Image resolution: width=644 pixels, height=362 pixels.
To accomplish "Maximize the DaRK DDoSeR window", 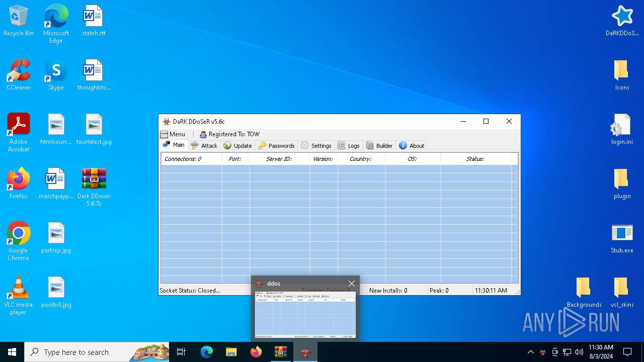I will 486,121.
